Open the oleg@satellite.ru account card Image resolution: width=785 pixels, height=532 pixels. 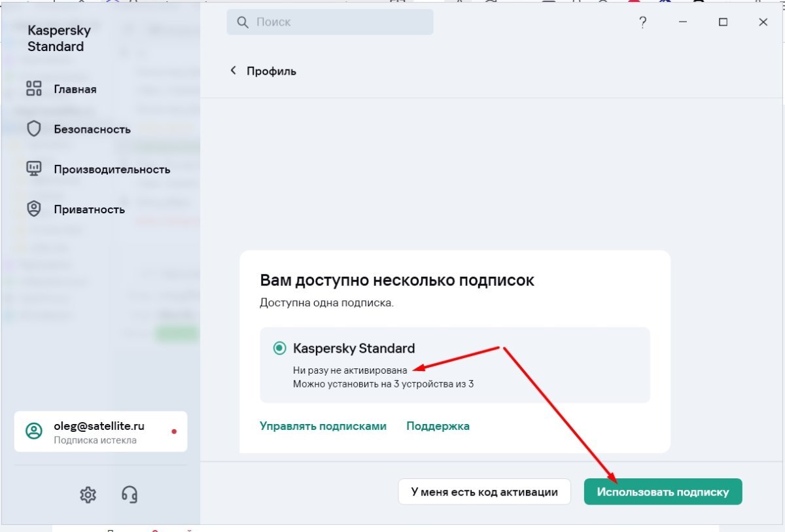(101, 431)
